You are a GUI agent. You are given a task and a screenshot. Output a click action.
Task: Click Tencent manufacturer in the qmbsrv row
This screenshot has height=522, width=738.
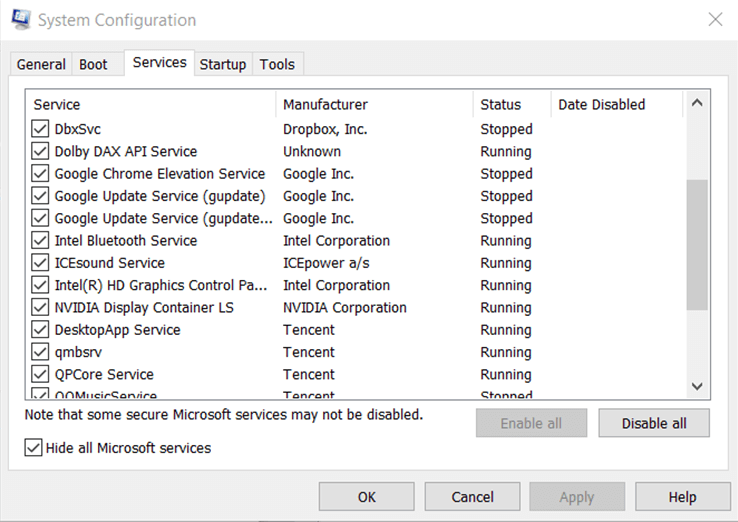click(x=308, y=352)
